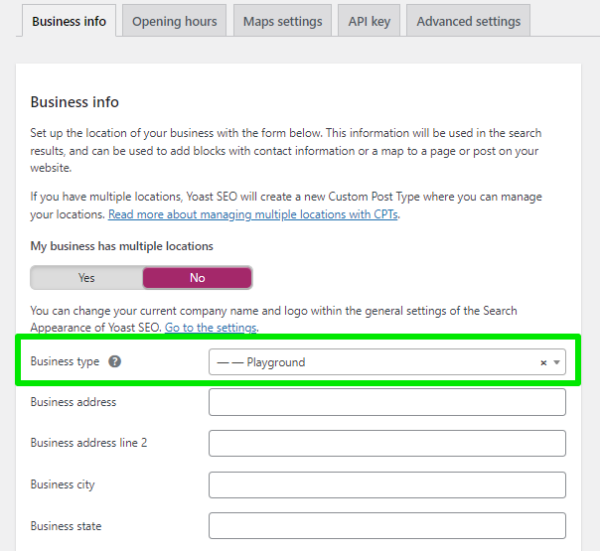Expand the Business type dropdown arrow
Viewport: 600px width, 551px height.
[x=556, y=363]
